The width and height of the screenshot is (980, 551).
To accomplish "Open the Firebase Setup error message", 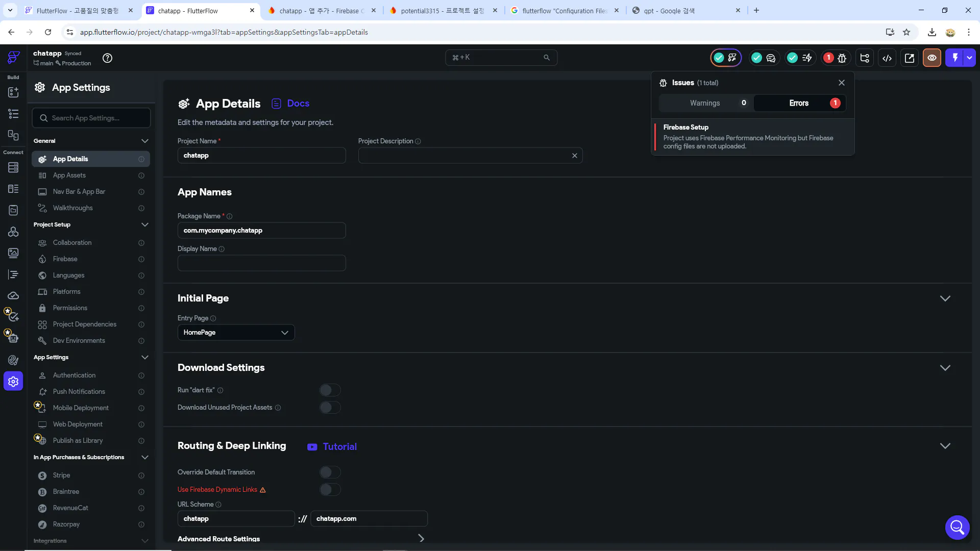I will (x=753, y=137).
